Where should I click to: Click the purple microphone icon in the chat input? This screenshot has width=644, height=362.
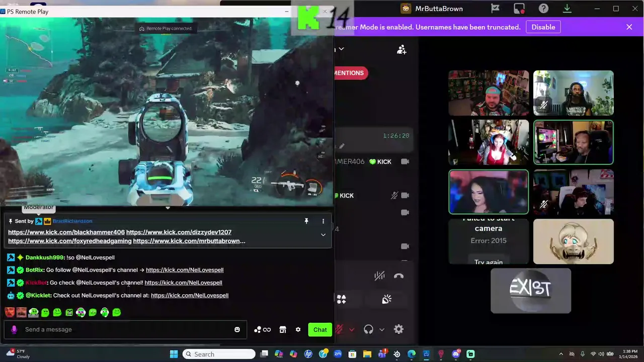pos(14,329)
